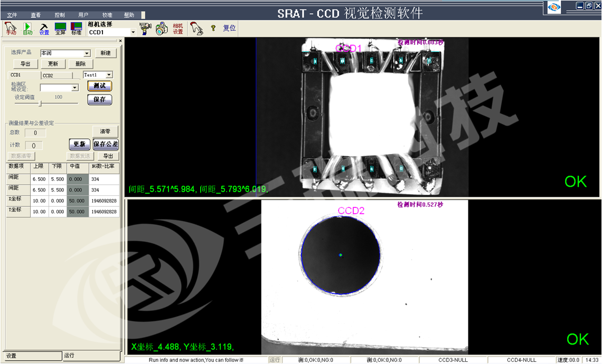The height and width of the screenshot is (364, 602).
Task: Click the 导出 button beside 删除
Action: (26, 64)
